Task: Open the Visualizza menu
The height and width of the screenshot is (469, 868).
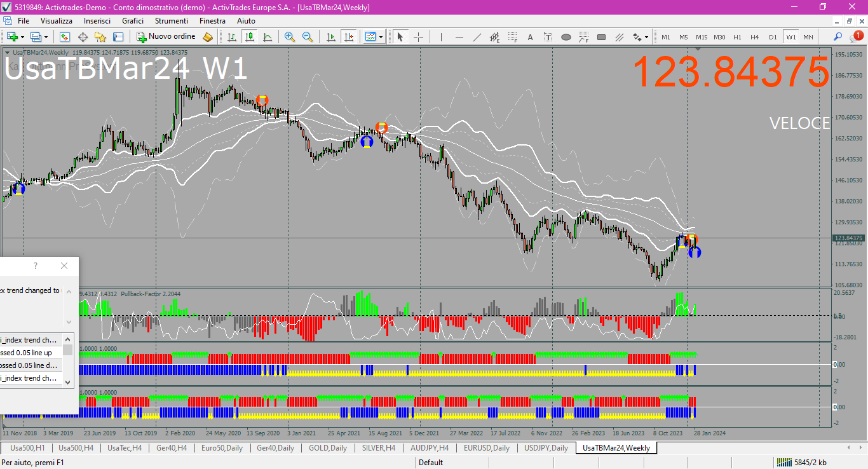Action: click(x=57, y=21)
